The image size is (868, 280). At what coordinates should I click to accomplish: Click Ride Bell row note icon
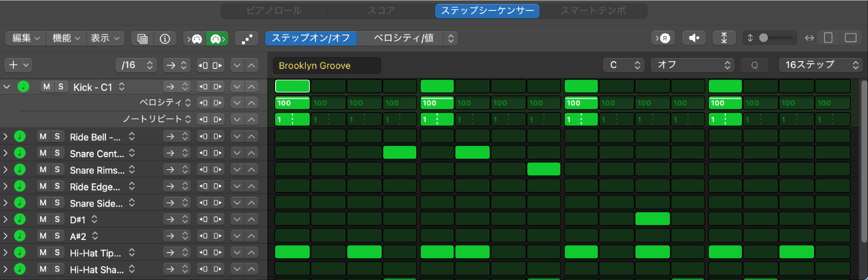click(19, 136)
